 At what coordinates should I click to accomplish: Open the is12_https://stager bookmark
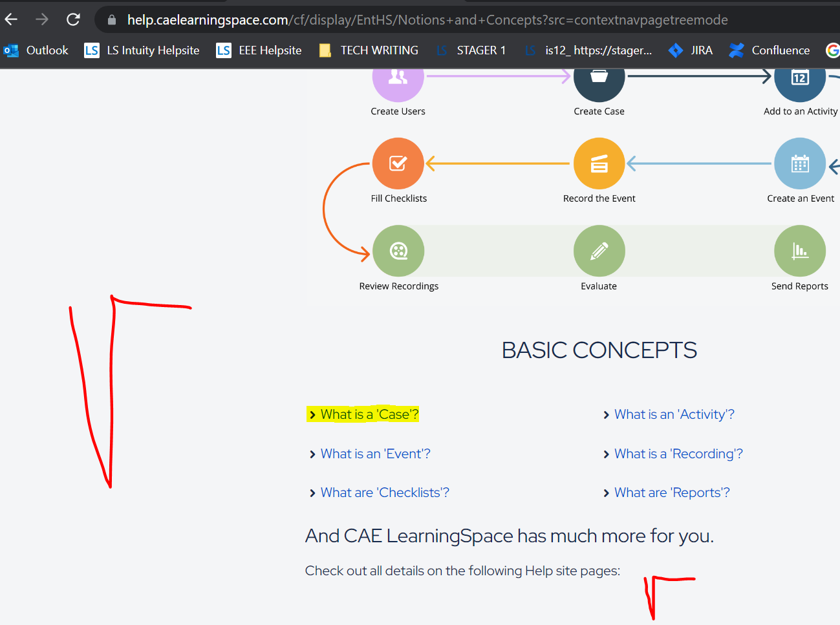point(588,50)
